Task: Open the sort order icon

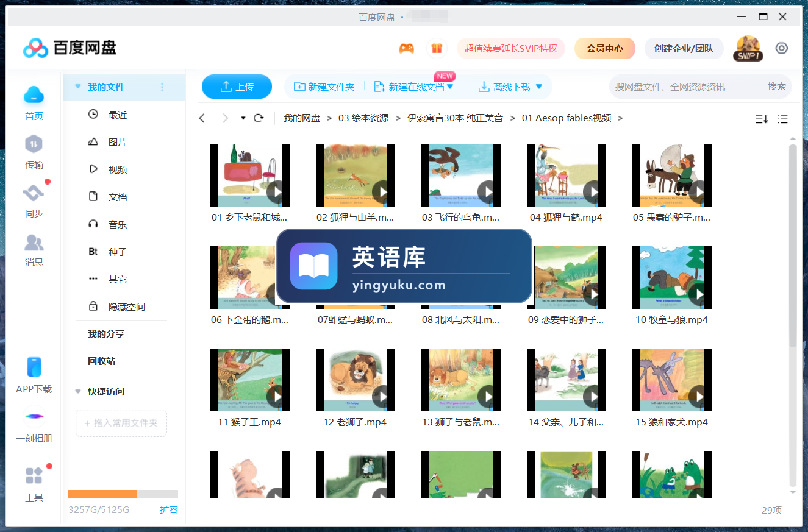Action: pyautogui.click(x=761, y=119)
